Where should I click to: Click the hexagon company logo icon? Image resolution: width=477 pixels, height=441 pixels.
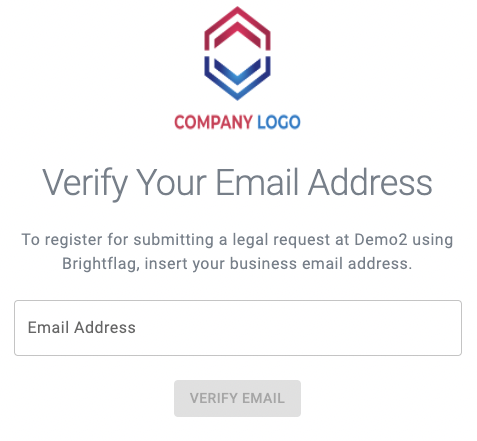point(237,53)
